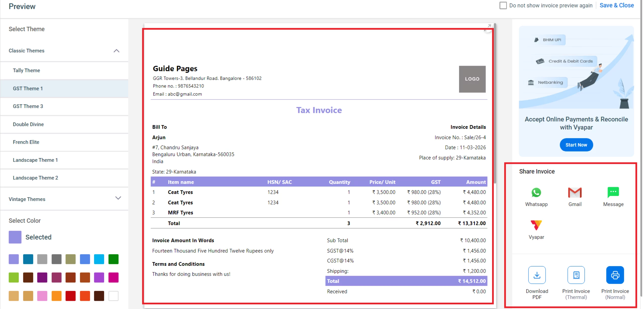The height and width of the screenshot is (309, 644).
Task: Collapse the Classic Themes section
Action: coord(116,51)
